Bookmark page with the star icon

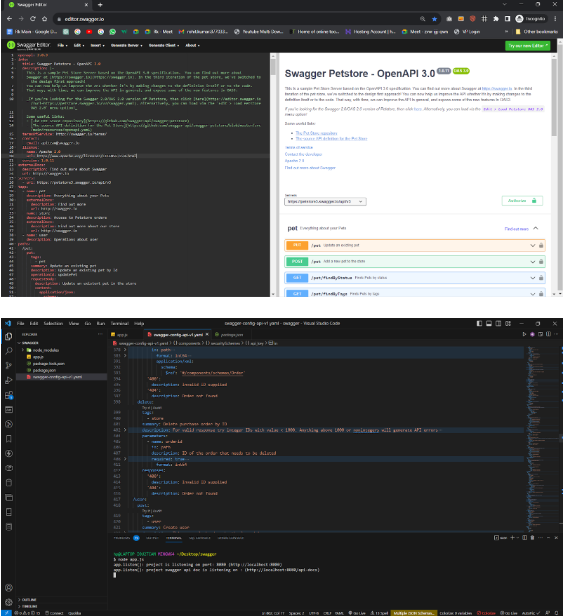click(434, 19)
